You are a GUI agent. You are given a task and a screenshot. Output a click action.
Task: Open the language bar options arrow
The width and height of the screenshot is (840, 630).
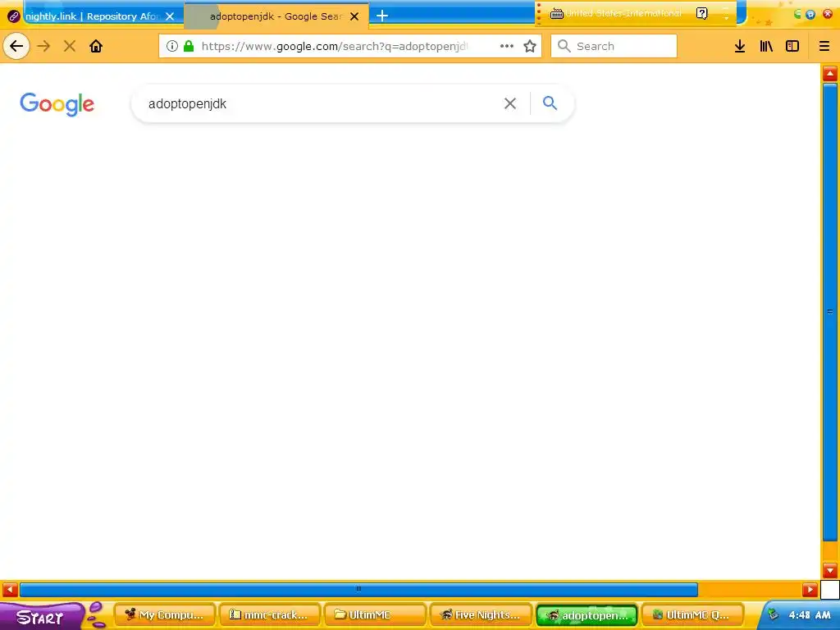[x=727, y=16]
